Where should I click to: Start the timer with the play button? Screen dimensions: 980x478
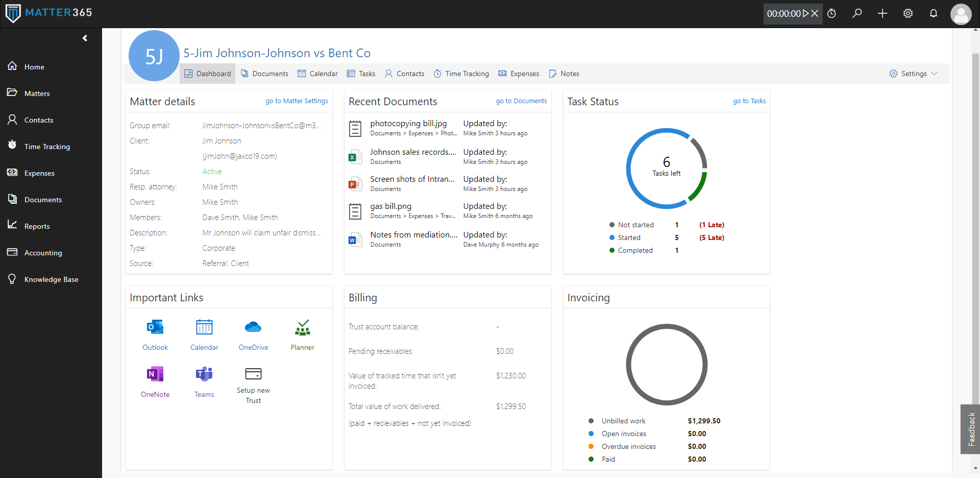(x=806, y=14)
